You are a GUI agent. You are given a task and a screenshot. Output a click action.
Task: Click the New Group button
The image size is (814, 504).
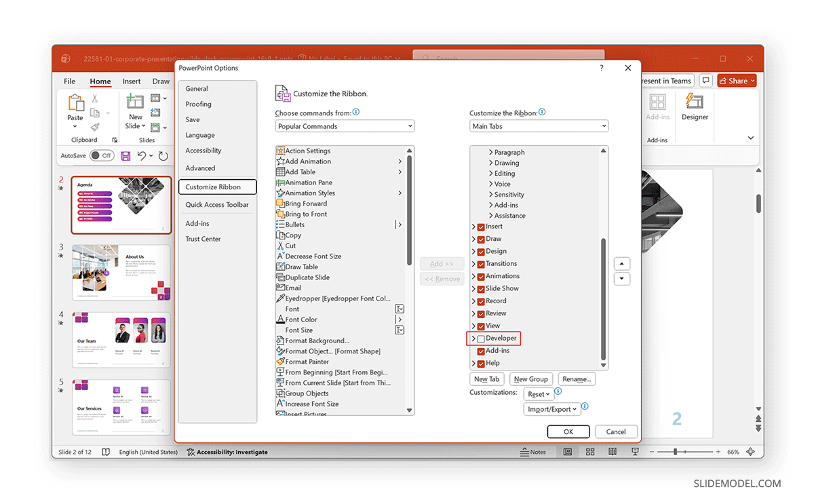point(530,379)
